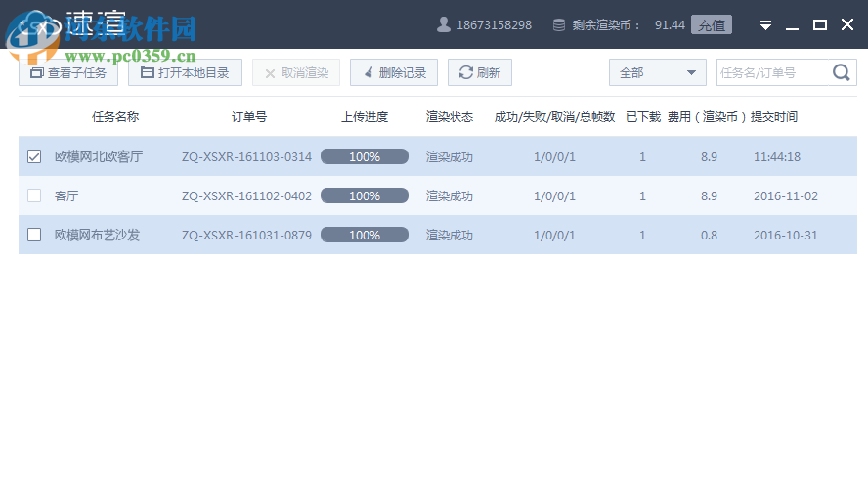
Task: Click the 上传进度 column header
Action: [365, 116]
